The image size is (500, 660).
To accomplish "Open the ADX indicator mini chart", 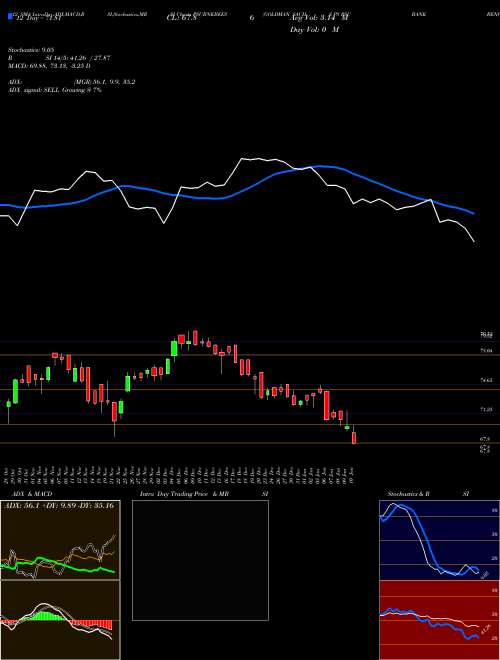I will coord(60,540).
